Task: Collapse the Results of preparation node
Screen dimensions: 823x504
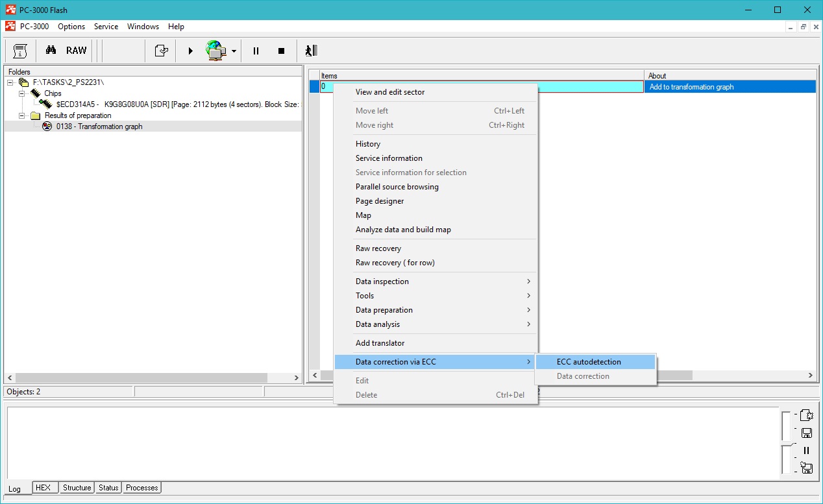Action: click(22, 115)
